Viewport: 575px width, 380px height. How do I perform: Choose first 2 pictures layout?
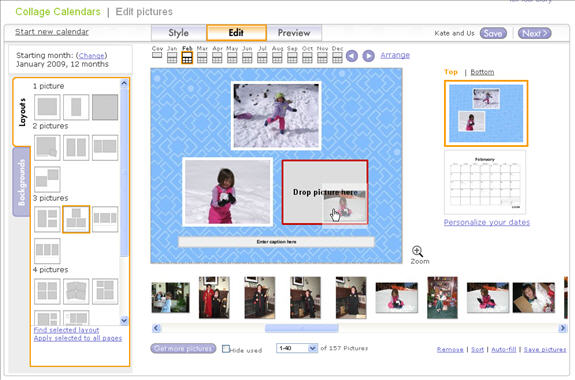47,147
